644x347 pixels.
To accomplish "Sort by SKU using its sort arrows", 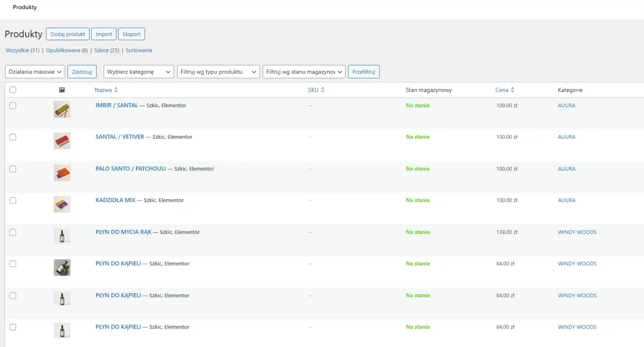I will [x=323, y=90].
